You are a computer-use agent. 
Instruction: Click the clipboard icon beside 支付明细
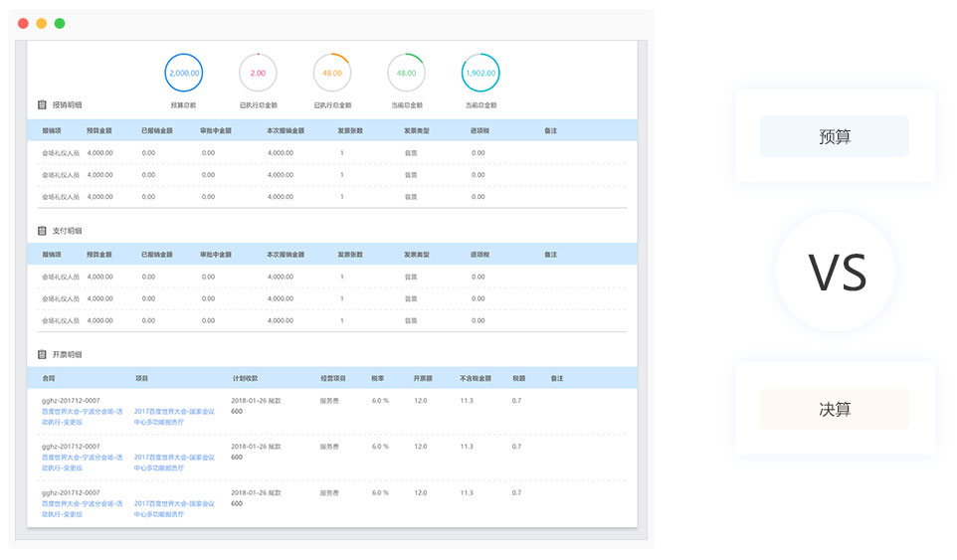point(42,230)
